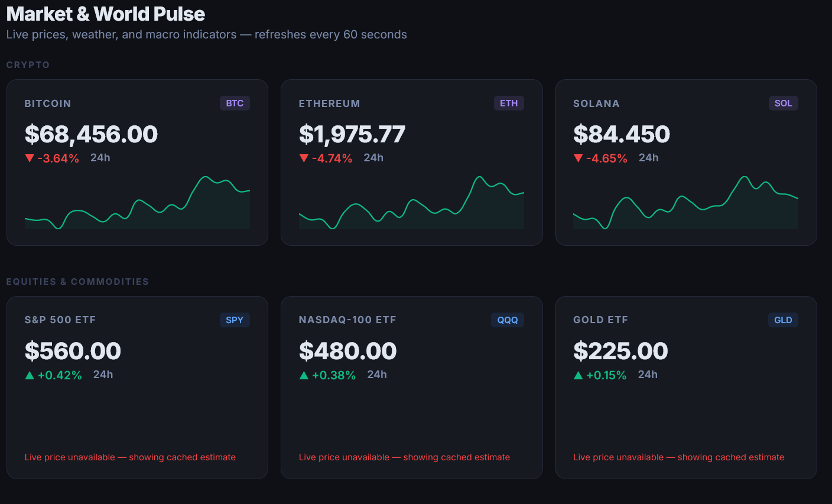Click the ETH ticker badge
Viewport: 832px width, 504px height.
coord(509,103)
